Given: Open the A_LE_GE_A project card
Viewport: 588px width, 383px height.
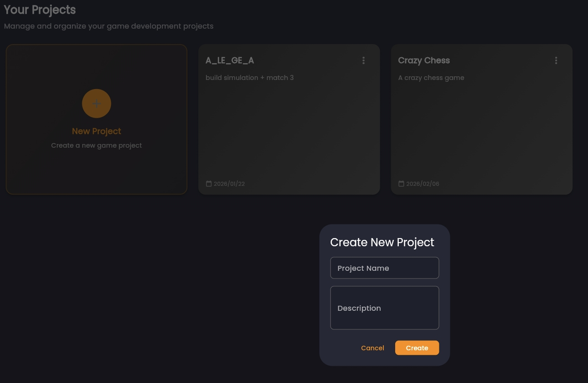Looking at the screenshot, I should pos(289,119).
